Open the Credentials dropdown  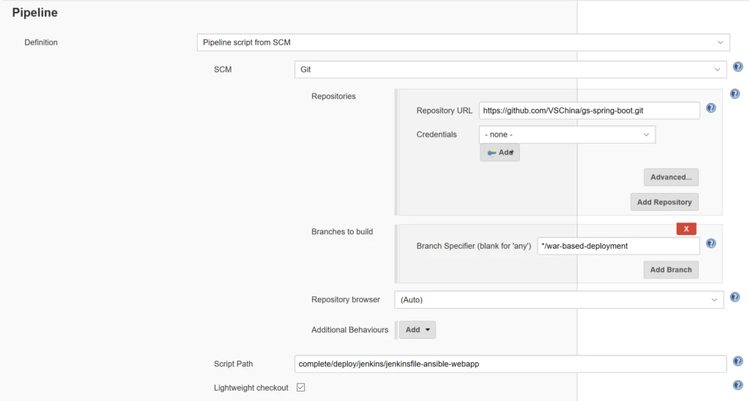point(567,134)
